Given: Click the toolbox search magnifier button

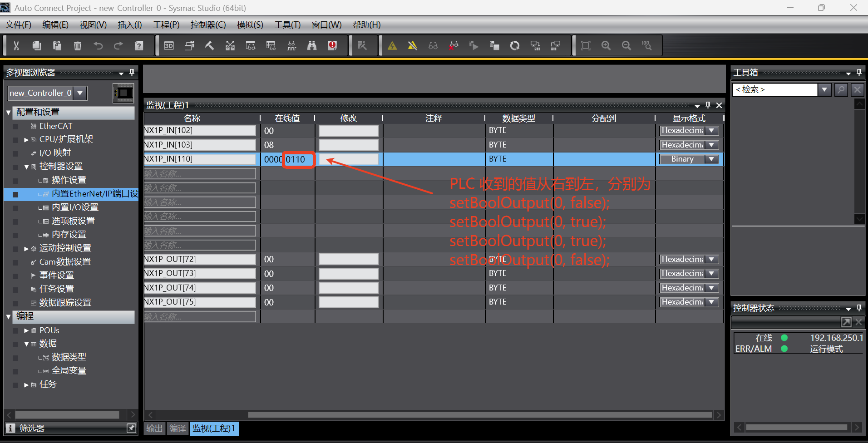Looking at the screenshot, I should (x=841, y=89).
